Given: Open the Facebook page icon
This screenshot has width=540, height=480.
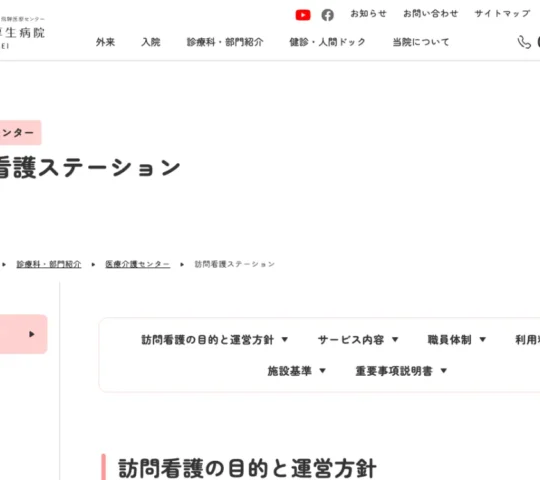Looking at the screenshot, I should pos(327,15).
